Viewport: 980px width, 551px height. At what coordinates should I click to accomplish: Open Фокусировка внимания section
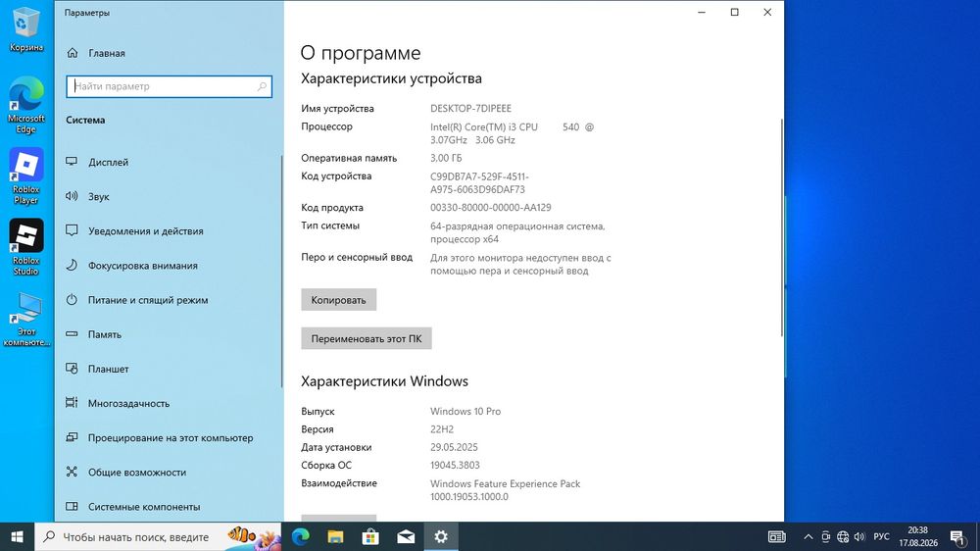pyautogui.click(x=169, y=265)
